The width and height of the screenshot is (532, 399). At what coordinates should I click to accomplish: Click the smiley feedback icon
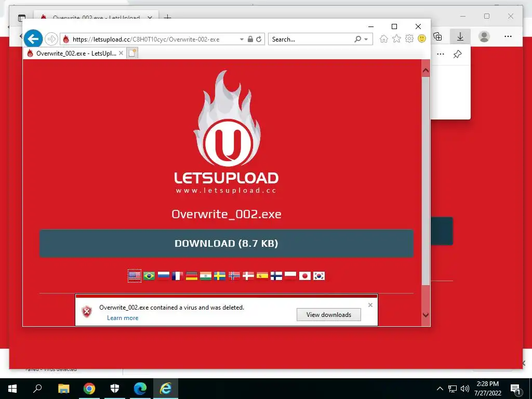point(422,38)
